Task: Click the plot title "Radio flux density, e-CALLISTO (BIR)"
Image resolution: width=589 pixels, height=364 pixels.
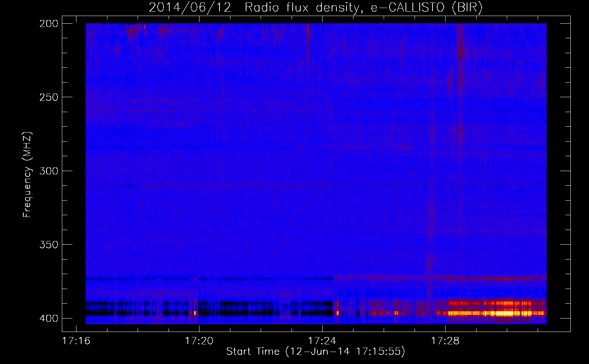Action: click(364, 8)
